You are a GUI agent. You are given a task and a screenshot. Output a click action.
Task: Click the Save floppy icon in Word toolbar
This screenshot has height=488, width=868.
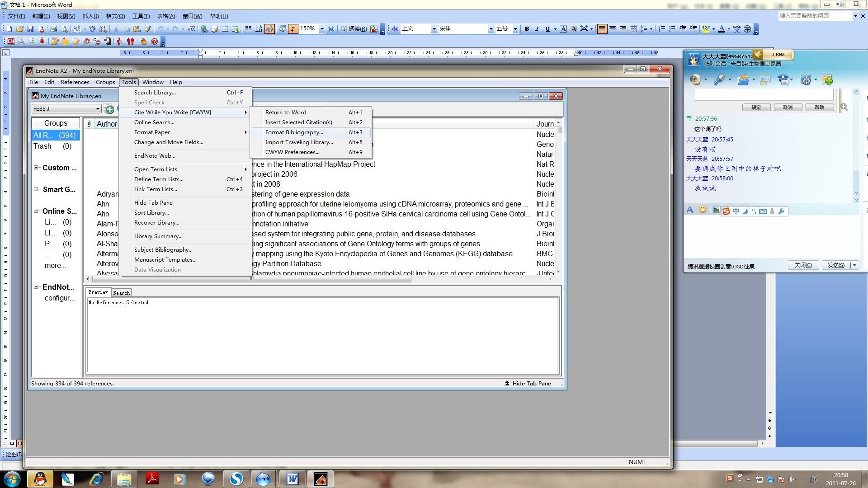[x=30, y=29]
